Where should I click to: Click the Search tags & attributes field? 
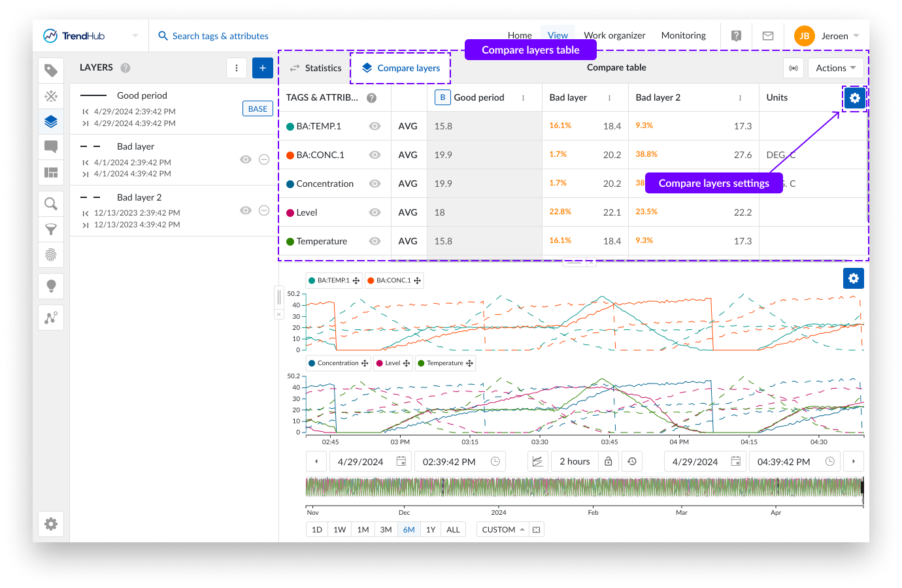[220, 36]
